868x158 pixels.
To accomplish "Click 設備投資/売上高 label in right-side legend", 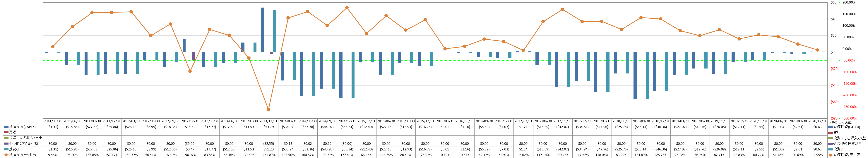I will pos(846,155).
